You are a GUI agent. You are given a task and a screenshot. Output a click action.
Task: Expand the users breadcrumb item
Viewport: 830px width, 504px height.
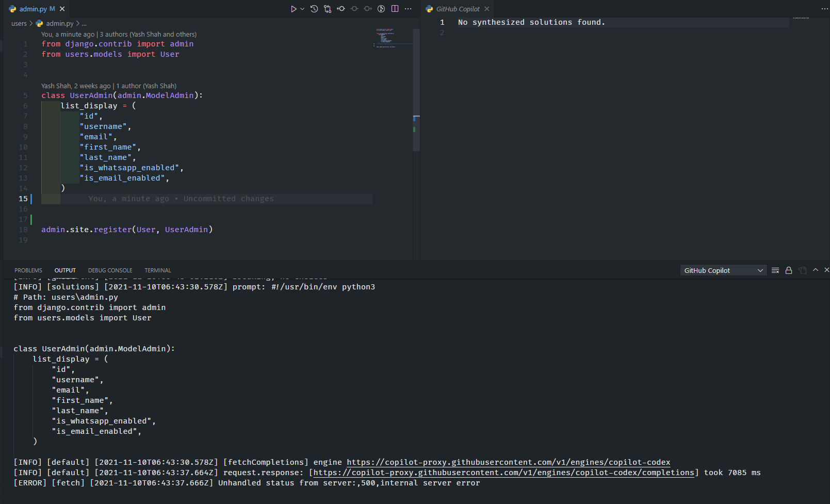pos(19,23)
